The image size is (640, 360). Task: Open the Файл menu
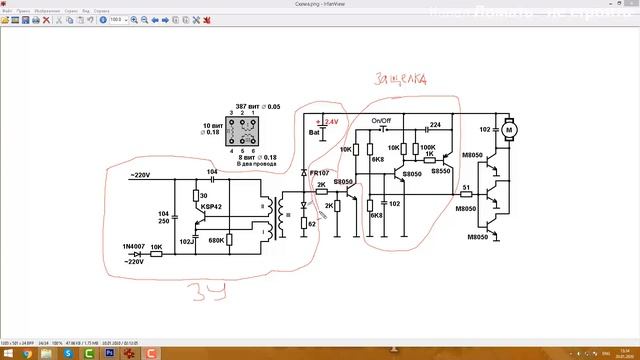click(x=7, y=11)
